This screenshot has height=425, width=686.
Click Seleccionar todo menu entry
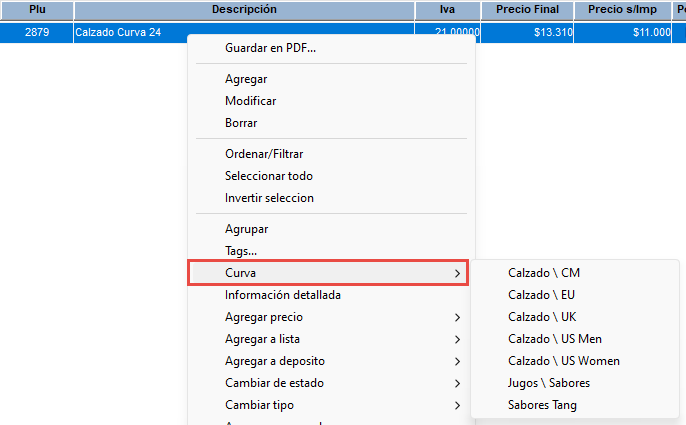tap(268, 176)
